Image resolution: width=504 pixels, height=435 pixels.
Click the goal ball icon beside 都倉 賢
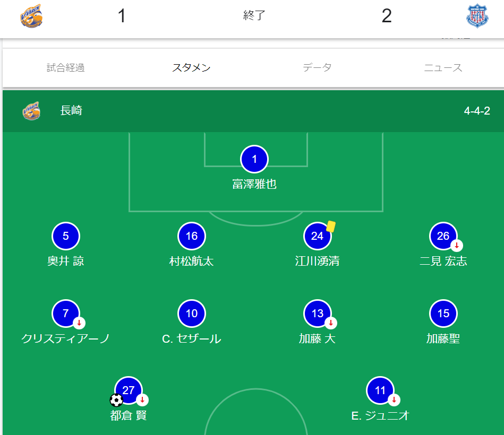116,400
